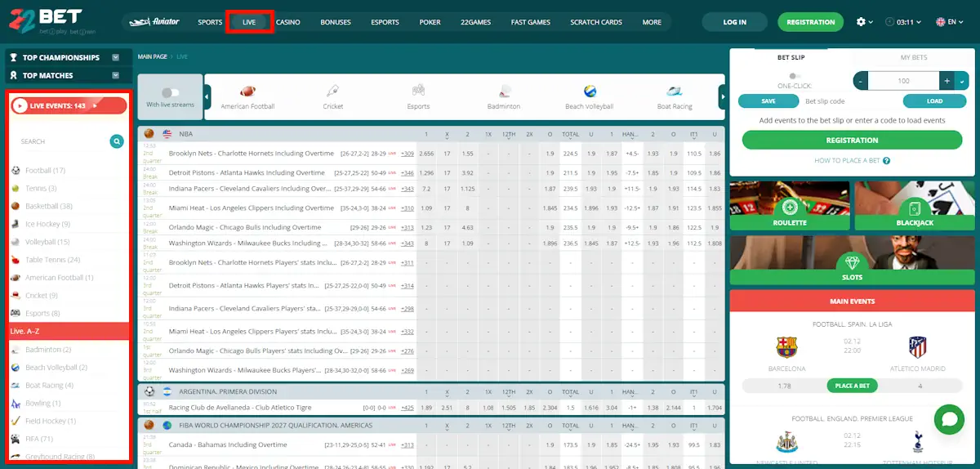Open the live chat bubble
The height and width of the screenshot is (469, 980).
pos(950,419)
